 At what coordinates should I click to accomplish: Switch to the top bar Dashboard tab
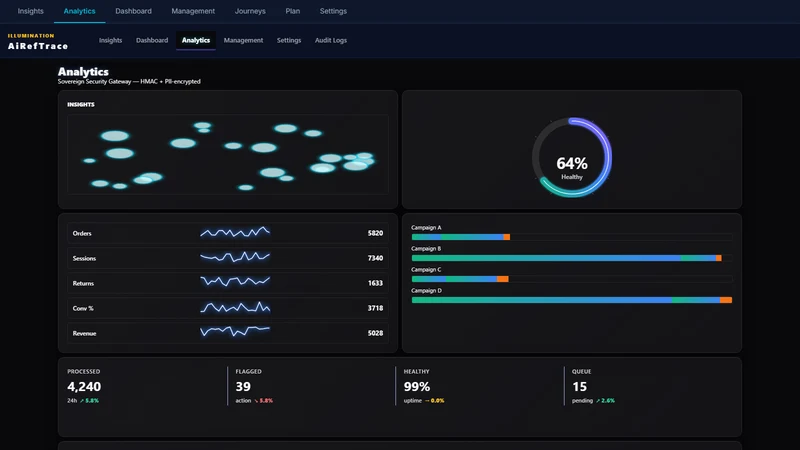point(133,11)
